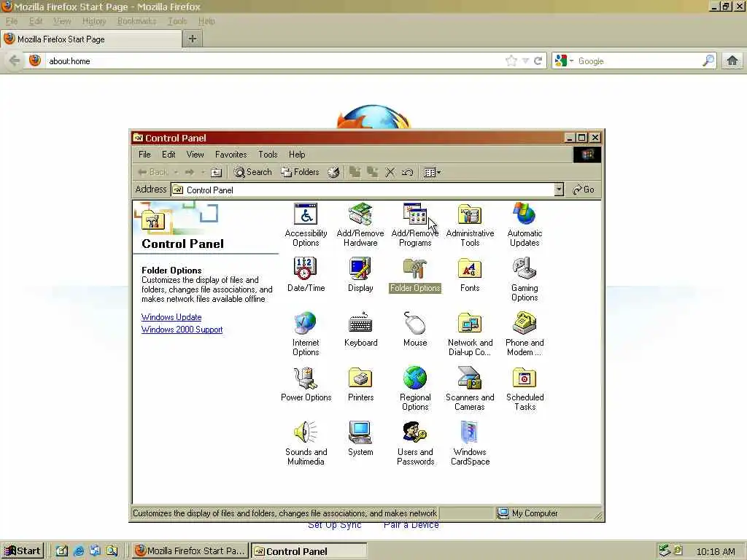Screen dimensions: 747x560
Task: Open Firefox Bookmarks menu
Action: [136, 21]
